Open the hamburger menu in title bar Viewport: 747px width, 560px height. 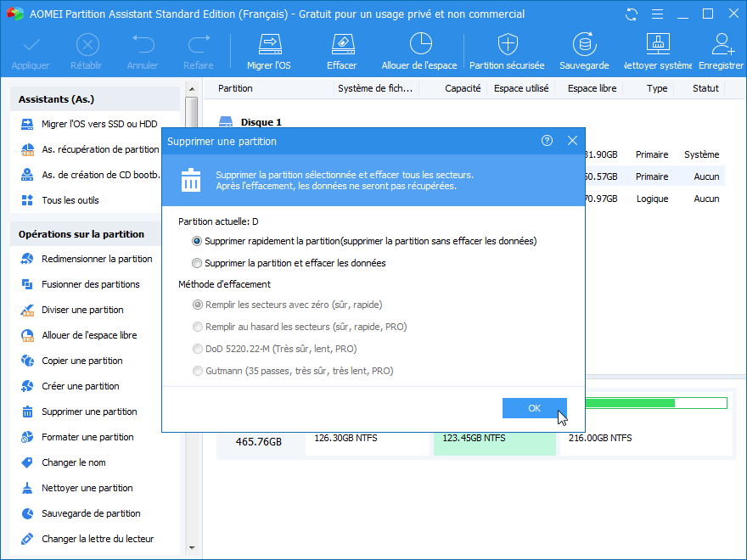(x=657, y=14)
